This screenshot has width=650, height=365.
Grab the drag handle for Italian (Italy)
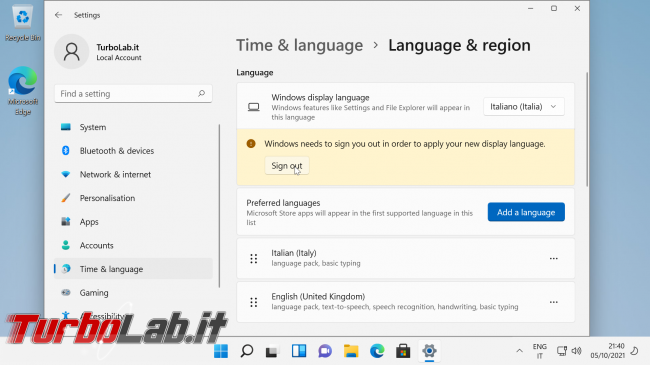[254, 258]
